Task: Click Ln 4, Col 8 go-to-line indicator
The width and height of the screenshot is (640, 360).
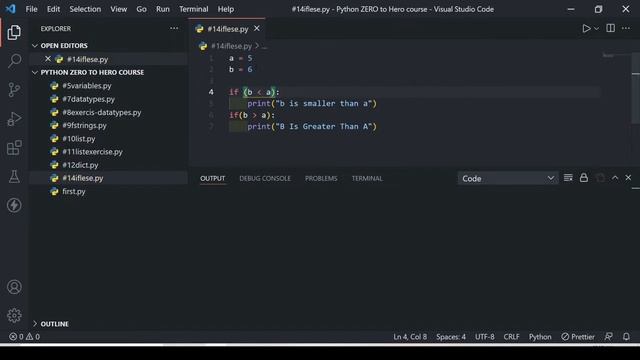Action: (x=410, y=337)
